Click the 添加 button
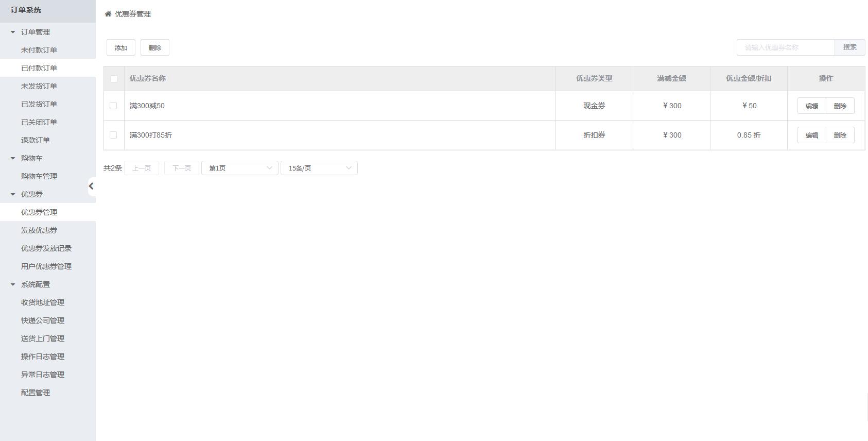Screen dimensions: 868x441 [x=121, y=47]
